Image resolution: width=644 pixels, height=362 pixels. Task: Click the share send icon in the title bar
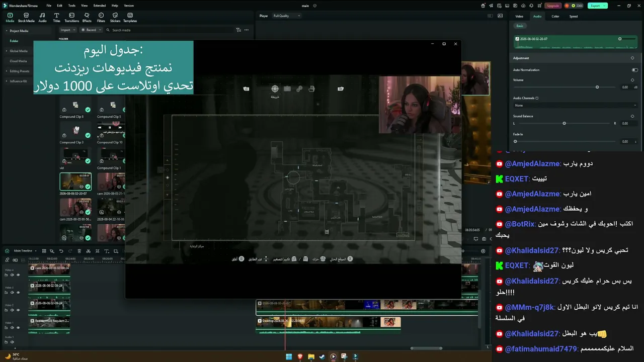click(x=492, y=6)
